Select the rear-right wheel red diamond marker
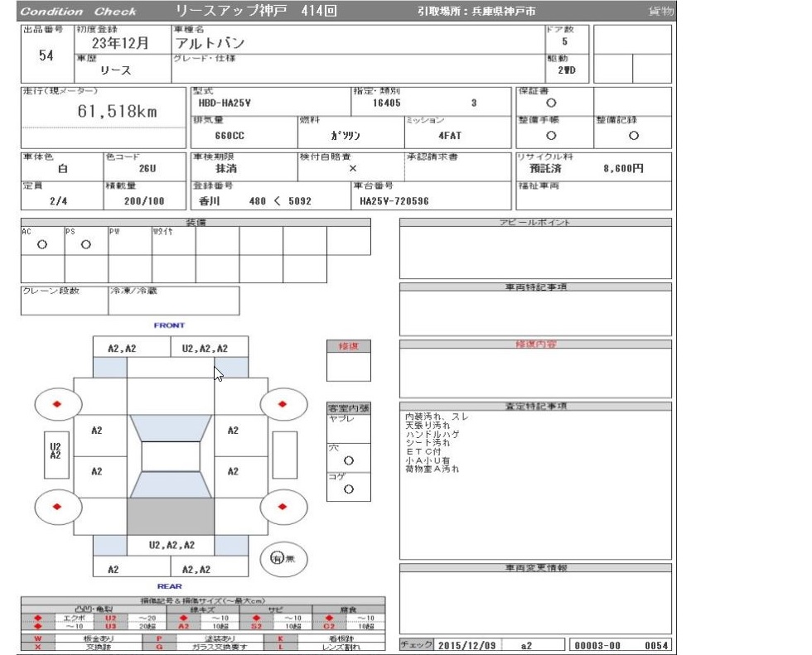 pyautogui.click(x=283, y=507)
